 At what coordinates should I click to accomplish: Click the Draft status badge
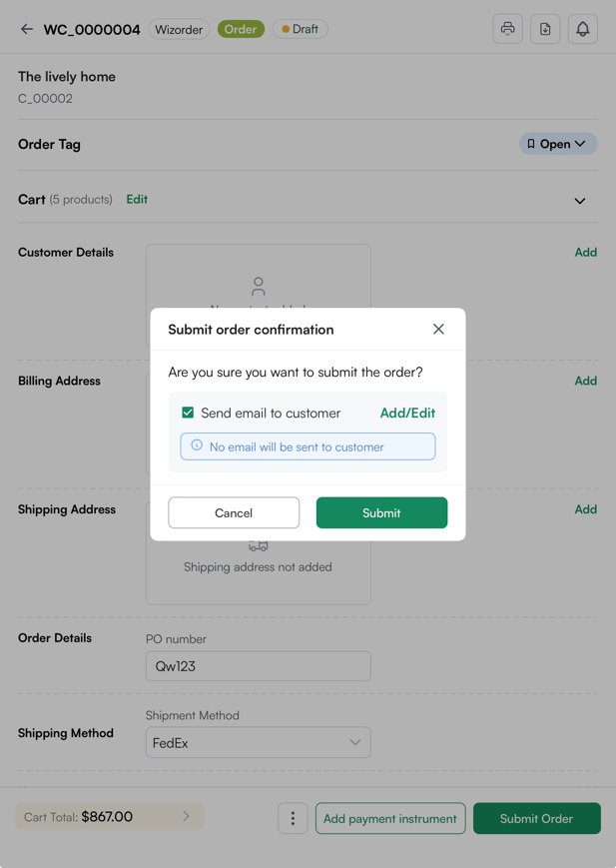(x=300, y=29)
